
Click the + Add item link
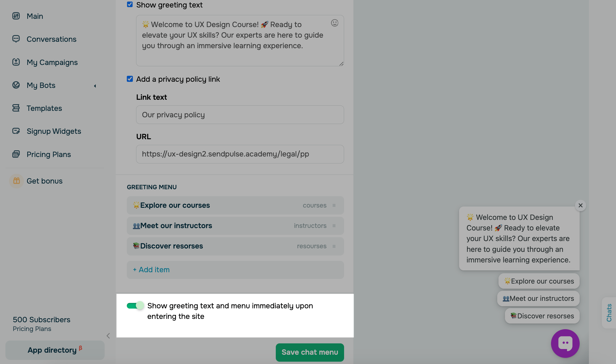click(x=152, y=270)
